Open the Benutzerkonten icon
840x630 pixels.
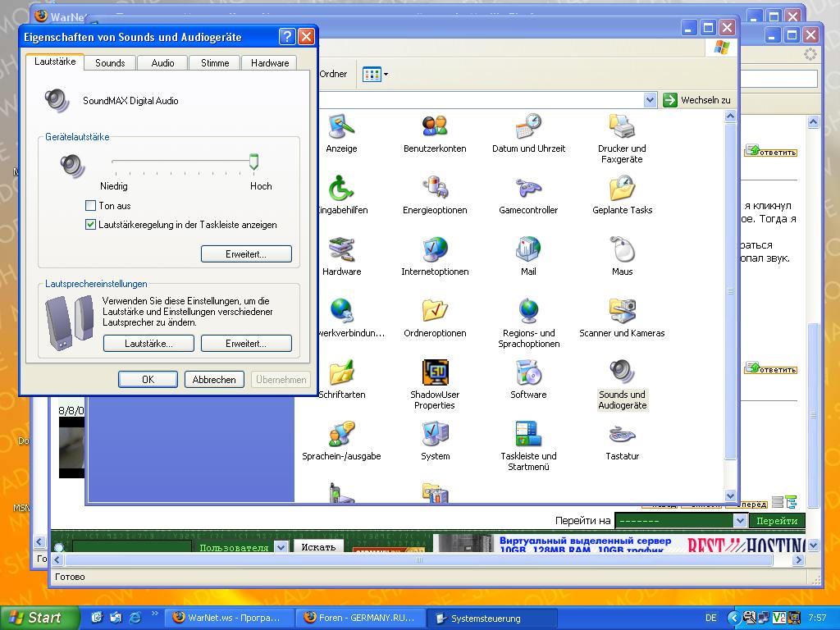tap(435, 128)
